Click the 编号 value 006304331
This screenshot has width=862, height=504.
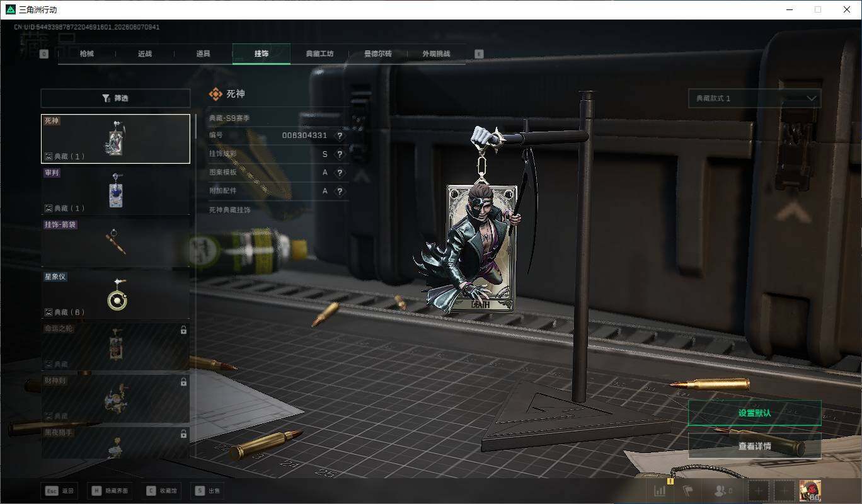tap(304, 135)
